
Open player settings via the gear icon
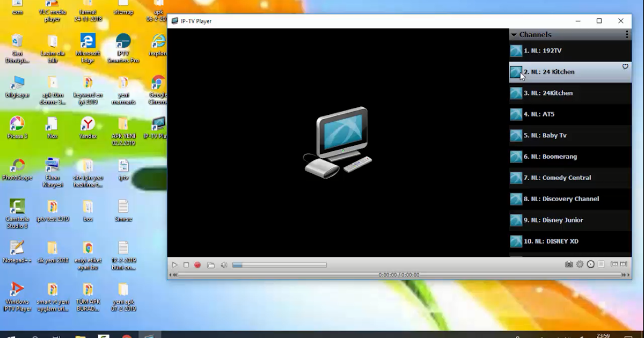pos(580,264)
